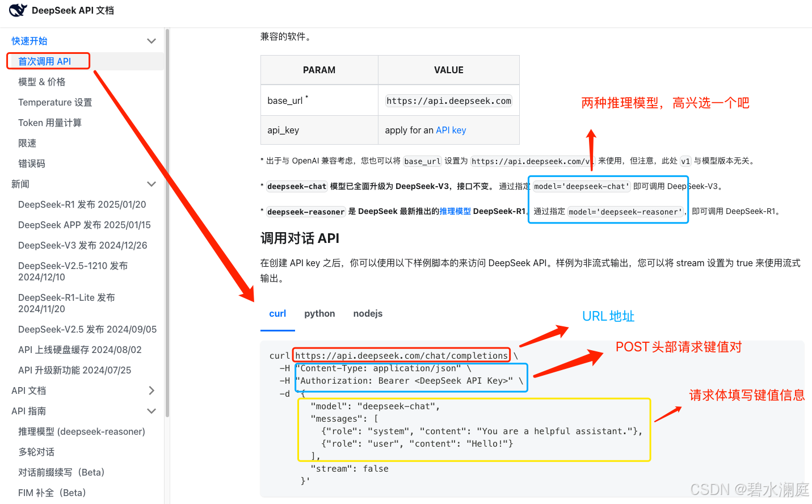Viewport: 812px width, 504px height.
Task: Click bold deepseek-reasoner code at line start
Action: (x=306, y=212)
